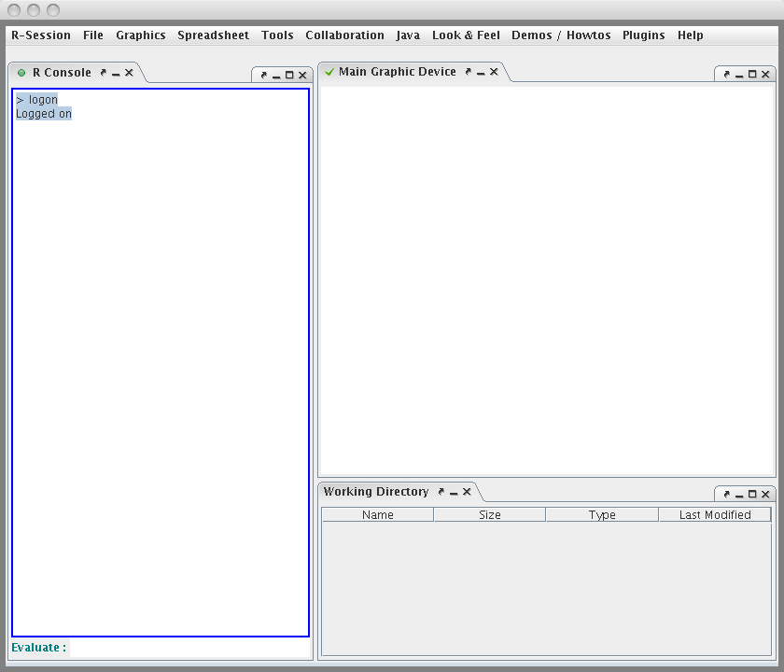Maximize the Main Graphic Device panel group
The width and height of the screenshot is (784, 672).
click(x=752, y=75)
